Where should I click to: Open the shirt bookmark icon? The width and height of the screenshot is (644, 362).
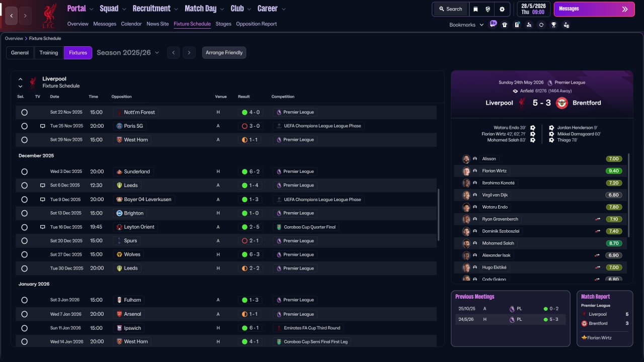505,25
